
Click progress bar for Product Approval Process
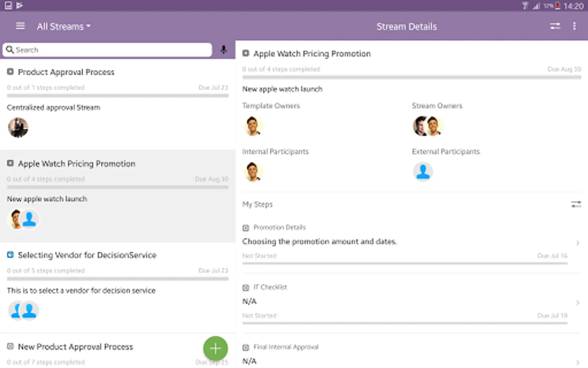click(x=118, y=96)
